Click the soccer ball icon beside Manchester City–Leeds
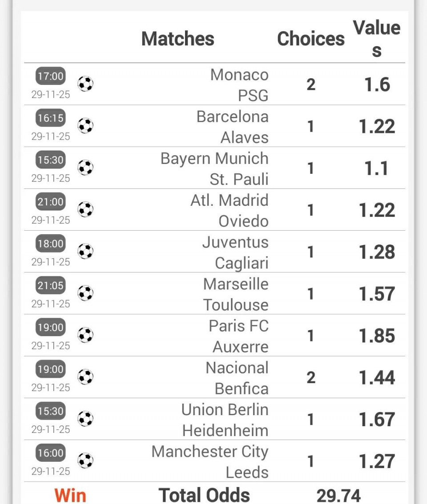 (85, 460)
